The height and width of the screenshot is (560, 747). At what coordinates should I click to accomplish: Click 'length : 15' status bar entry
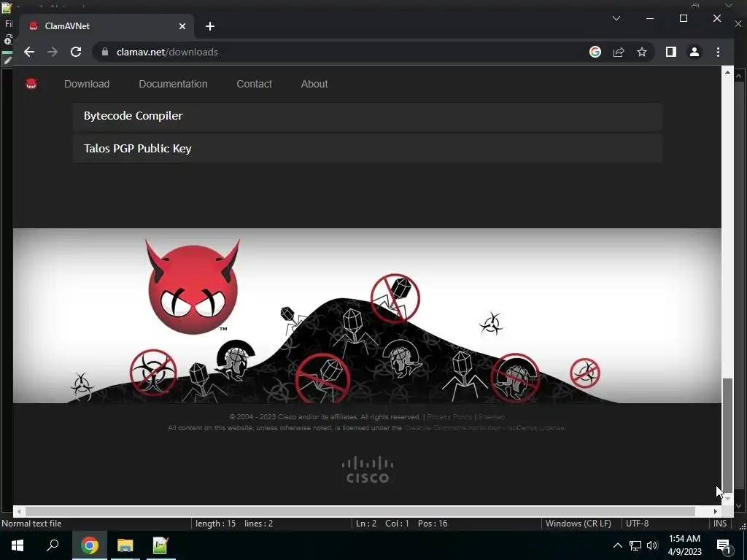215,524
